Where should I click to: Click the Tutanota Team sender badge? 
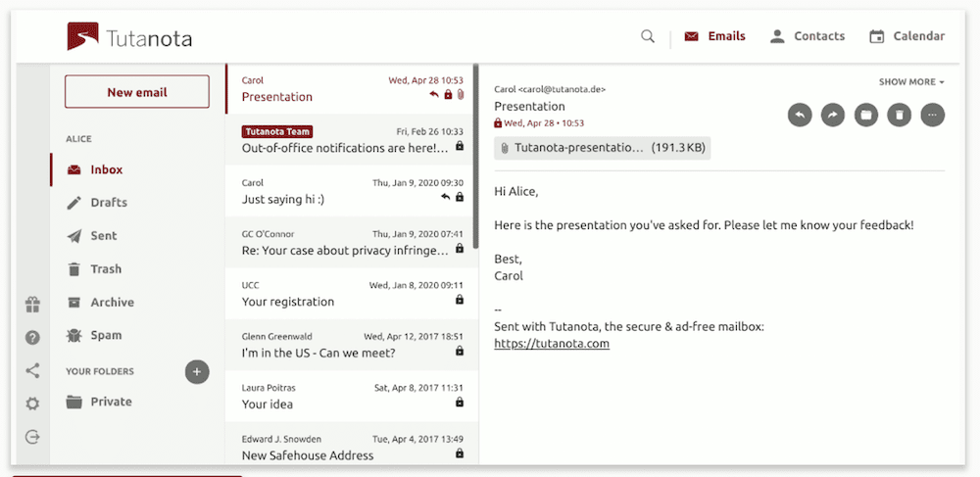(277, 131)
